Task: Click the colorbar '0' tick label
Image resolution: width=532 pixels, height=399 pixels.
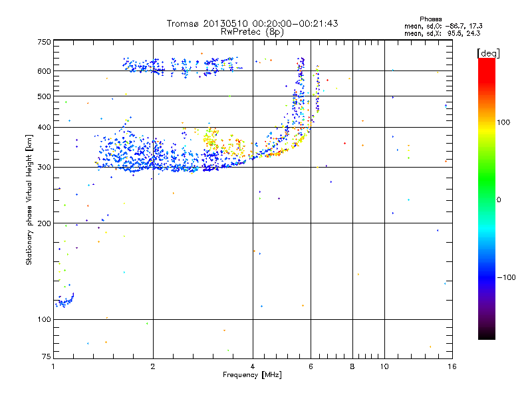Action: [x=499, y=200]
